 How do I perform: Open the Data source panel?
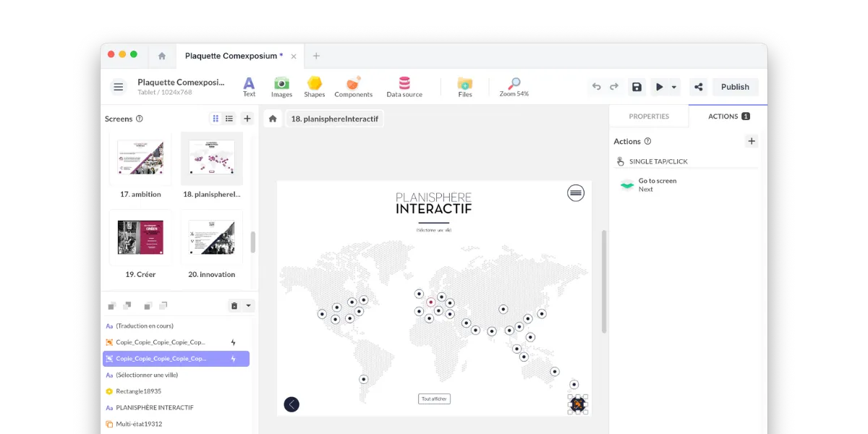(x=404, y=86)
